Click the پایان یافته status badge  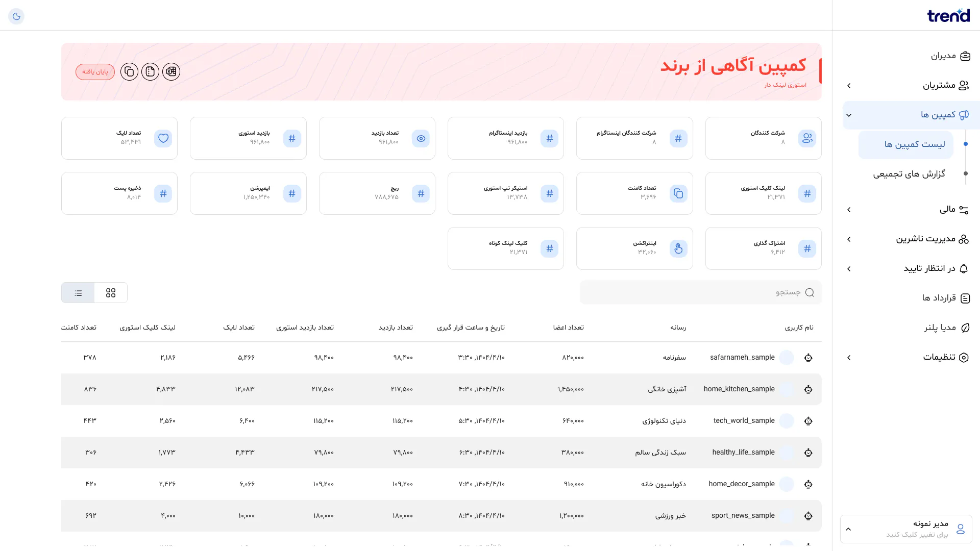95,71
